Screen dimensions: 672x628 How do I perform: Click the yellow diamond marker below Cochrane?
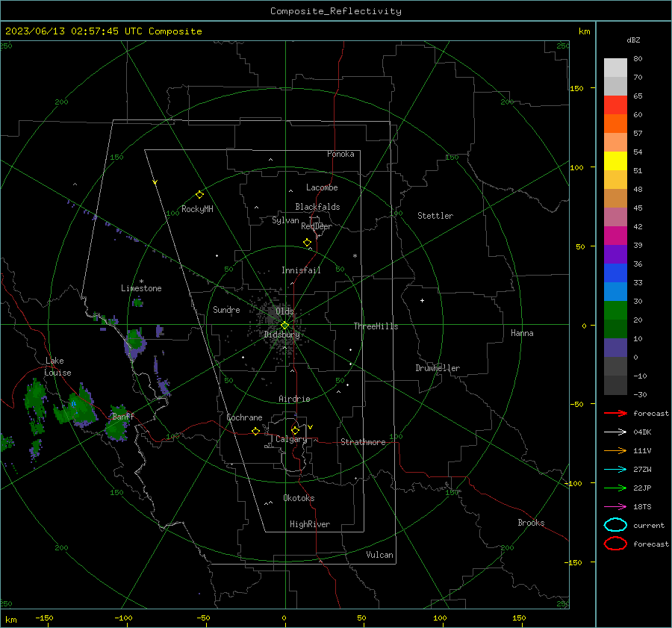(x=255, y=431)
